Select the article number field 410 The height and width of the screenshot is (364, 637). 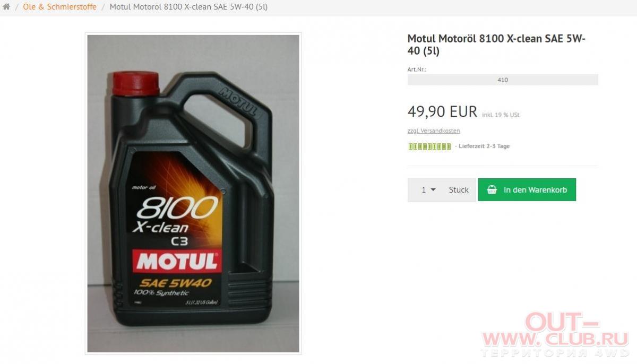503,80
